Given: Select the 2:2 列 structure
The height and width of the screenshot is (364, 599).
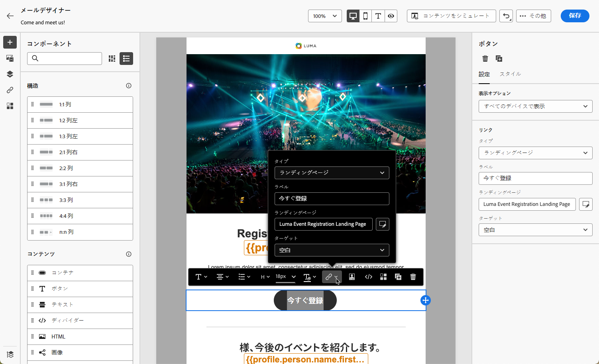Looking at the screenshot, I should (x=80, y=168).
